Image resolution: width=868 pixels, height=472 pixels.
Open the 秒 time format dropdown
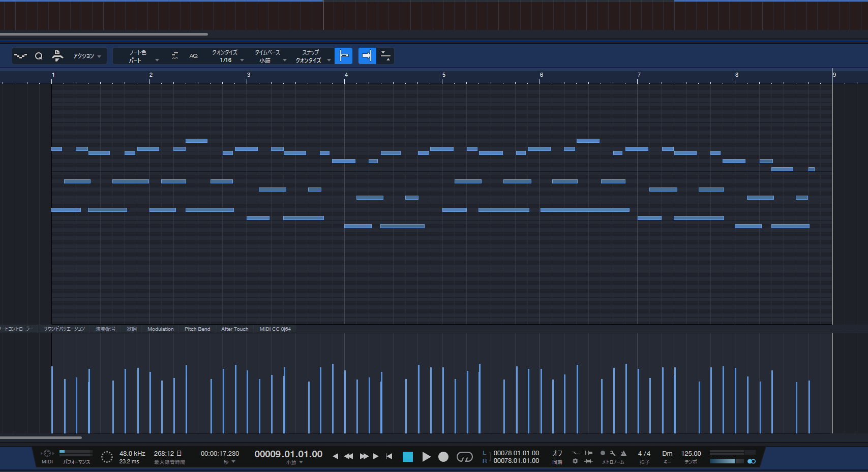[229, 462]
